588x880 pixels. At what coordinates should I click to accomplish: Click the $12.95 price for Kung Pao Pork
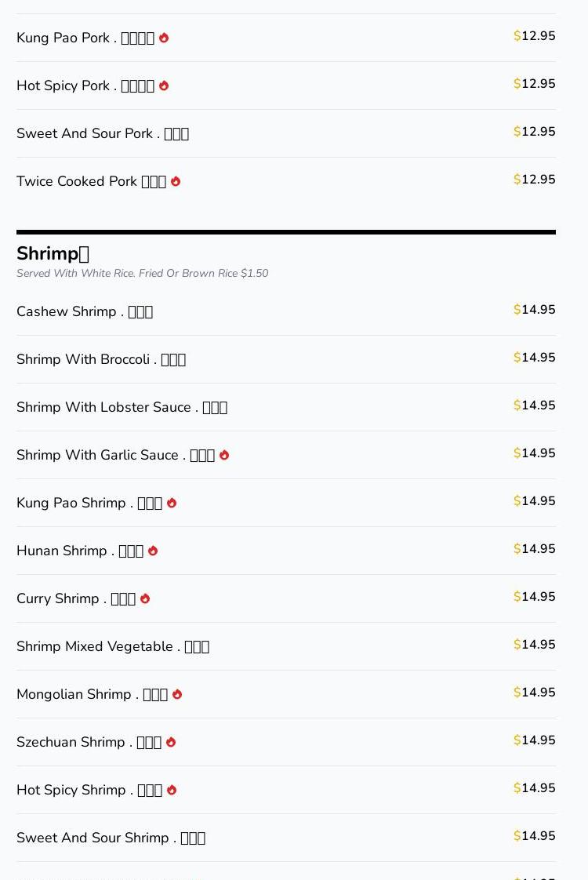534,36
